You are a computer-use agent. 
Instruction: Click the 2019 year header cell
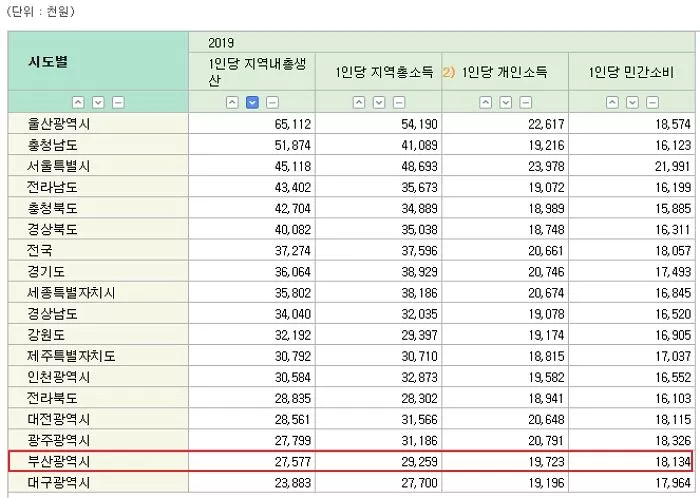[222, 43]
